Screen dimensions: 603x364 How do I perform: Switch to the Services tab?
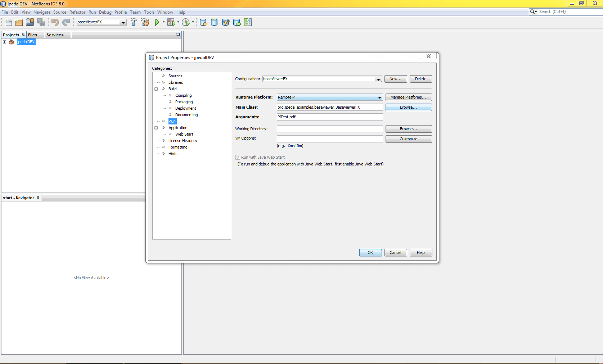tap(55, 35)
